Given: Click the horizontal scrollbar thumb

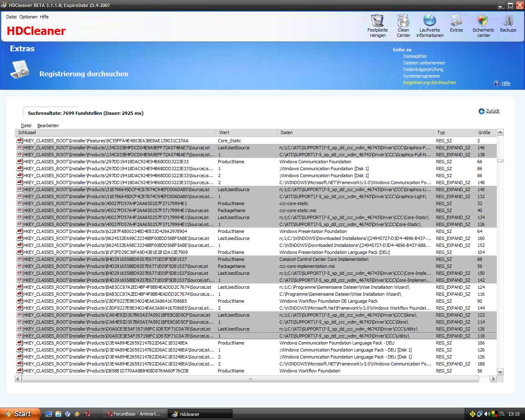Looking at the screenshot, I should (250, 379).
